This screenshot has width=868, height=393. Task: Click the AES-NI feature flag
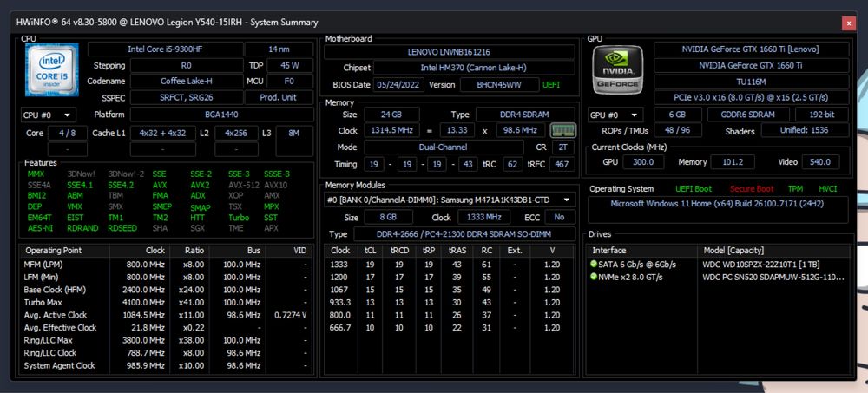tap(40, 228)
